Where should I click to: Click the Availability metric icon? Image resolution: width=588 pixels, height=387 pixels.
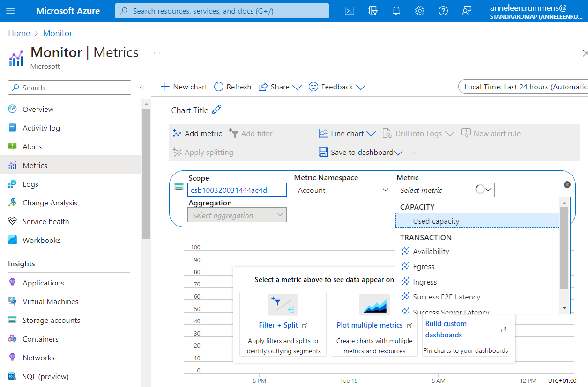click(406, 251)
